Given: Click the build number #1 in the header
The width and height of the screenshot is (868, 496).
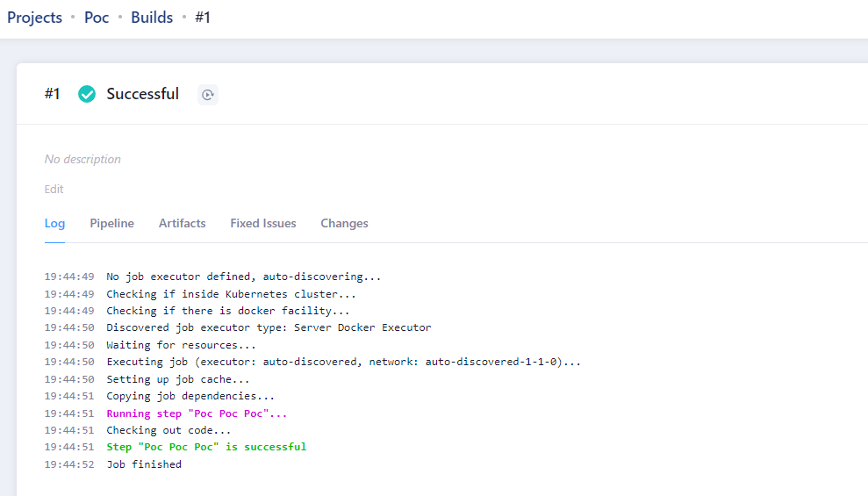Looking at the screenshot, I should click(x=53, y=94).
